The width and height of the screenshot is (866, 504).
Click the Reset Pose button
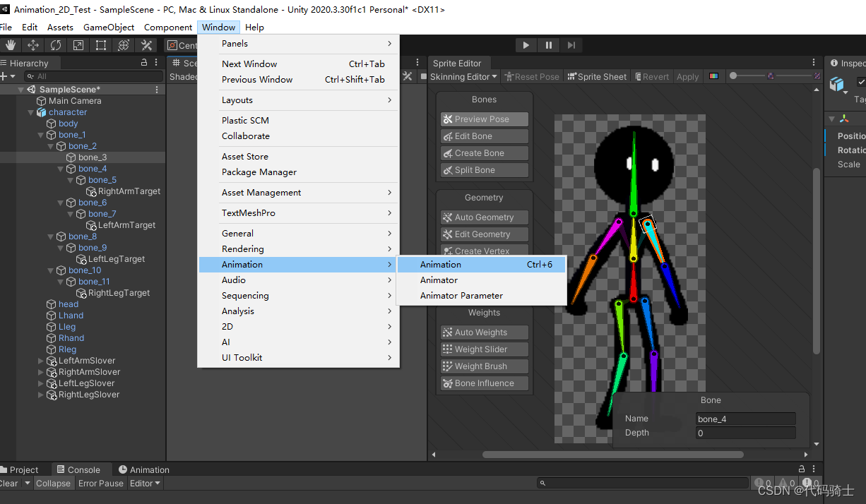click(x=533, y=76)
